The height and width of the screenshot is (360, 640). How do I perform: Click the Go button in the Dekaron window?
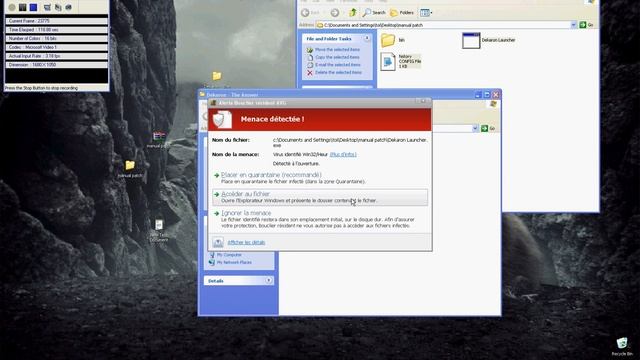click(488, 128)
